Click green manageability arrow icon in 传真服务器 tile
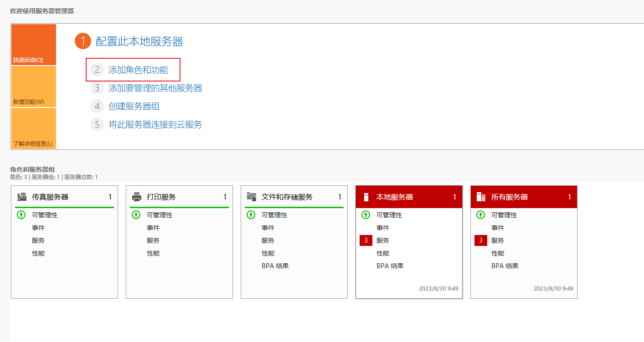The height and width of the screenshot is (342, 644). coord(21,215)
